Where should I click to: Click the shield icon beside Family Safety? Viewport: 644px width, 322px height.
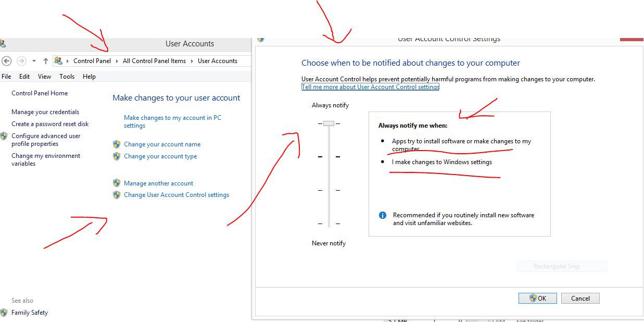[x=4, y=313]
